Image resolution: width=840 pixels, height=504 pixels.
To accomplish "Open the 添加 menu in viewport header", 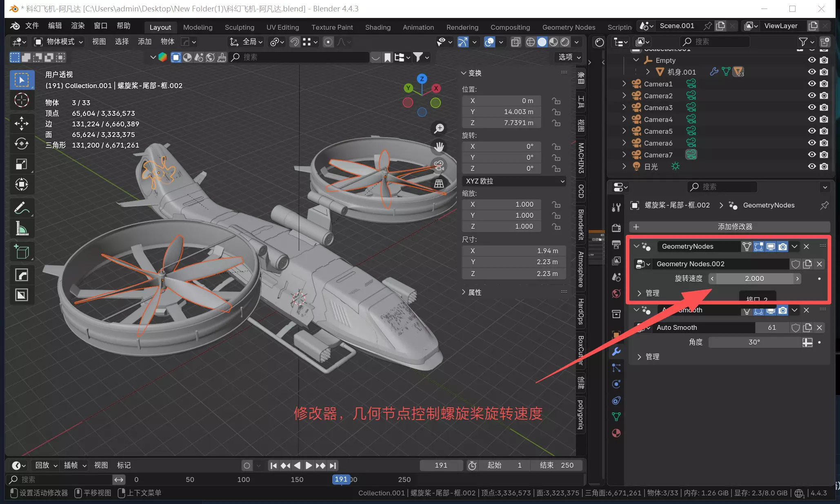I will 144,42.
